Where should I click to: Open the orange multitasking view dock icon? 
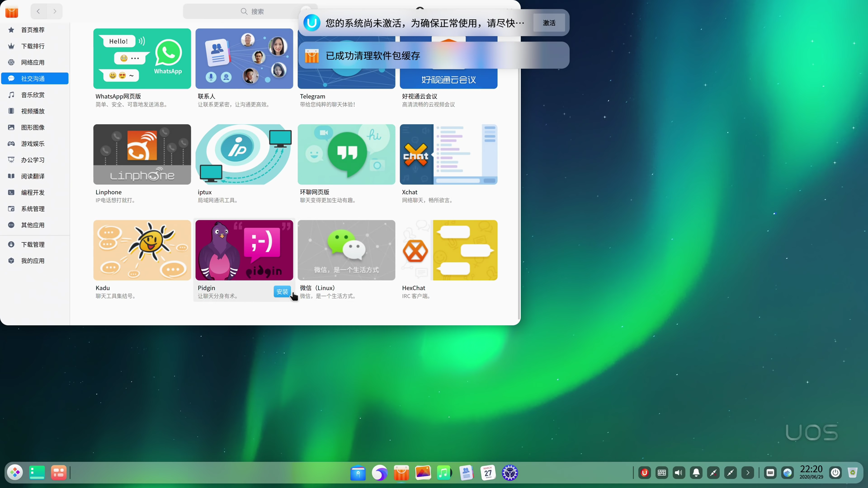point(59,473)
